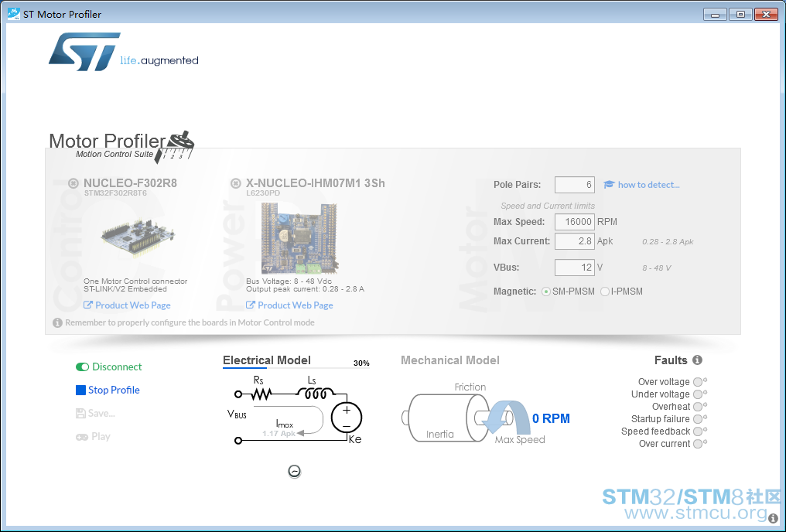The image size is (786, 532).
Task: Click the Under voltage fault indicator
Action: click(x=698, y=394)
